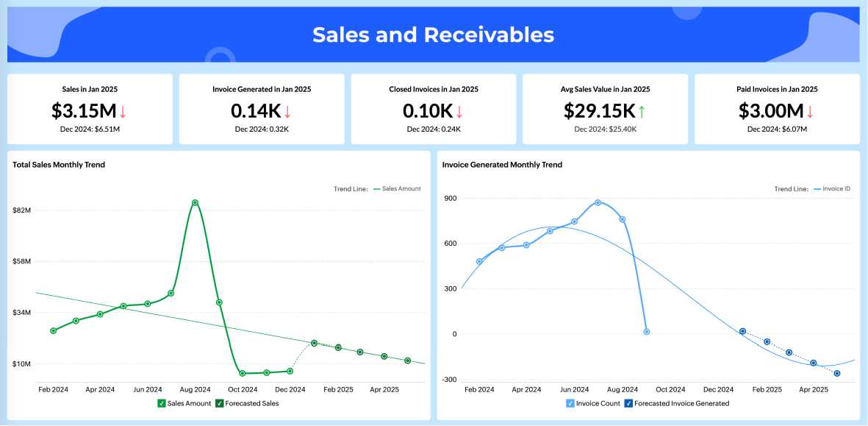868x426 pixels.
Task: Click the August 2024 peak data point marker
Action: pyautogui.click(x=195, y=202)
